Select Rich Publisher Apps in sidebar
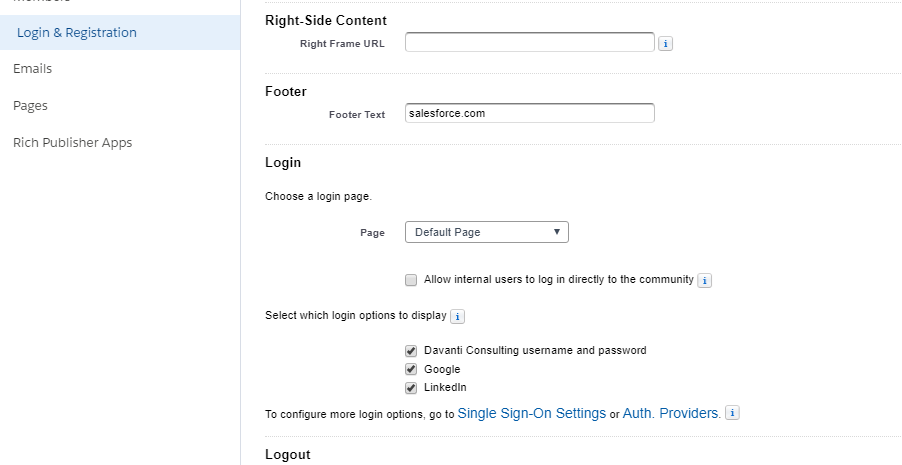902x465 pixels. 72,143
